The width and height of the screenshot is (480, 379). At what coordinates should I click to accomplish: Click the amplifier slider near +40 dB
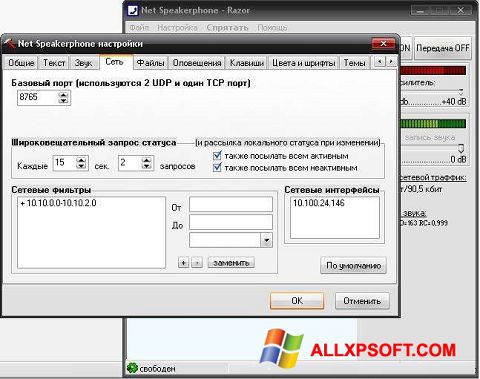(461, 91)
